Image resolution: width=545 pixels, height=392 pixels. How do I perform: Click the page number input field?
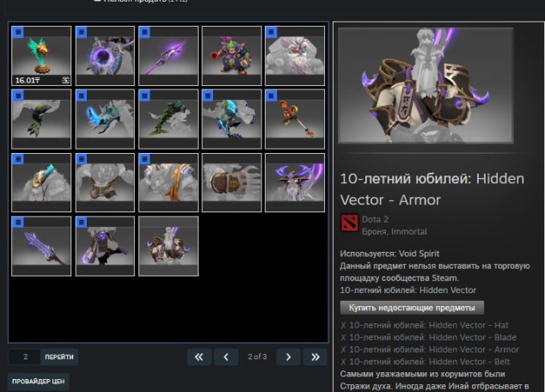[24, 357]
